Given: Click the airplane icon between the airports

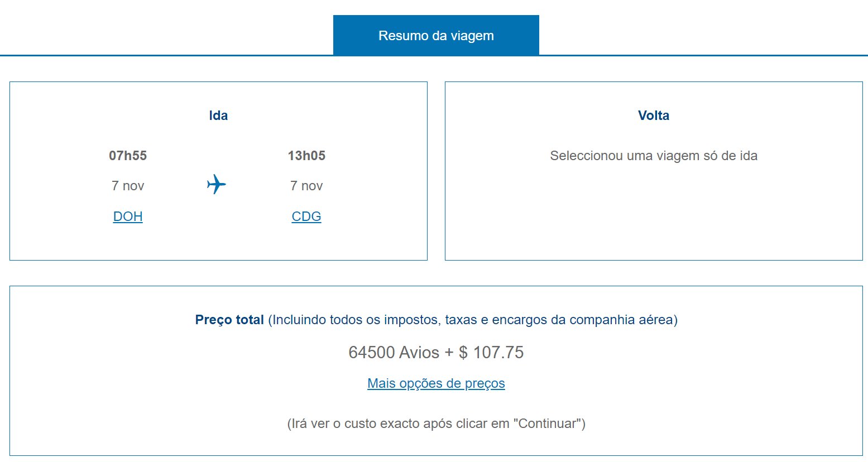Looking at the screenshot, I should pyautogui.click(x=217, y=184).
